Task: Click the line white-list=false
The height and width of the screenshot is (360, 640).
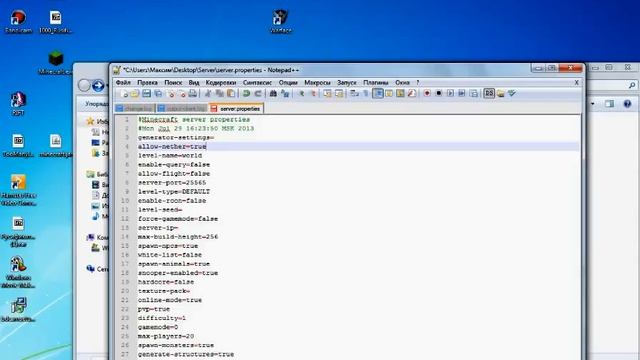Action: tap(170, 255)
